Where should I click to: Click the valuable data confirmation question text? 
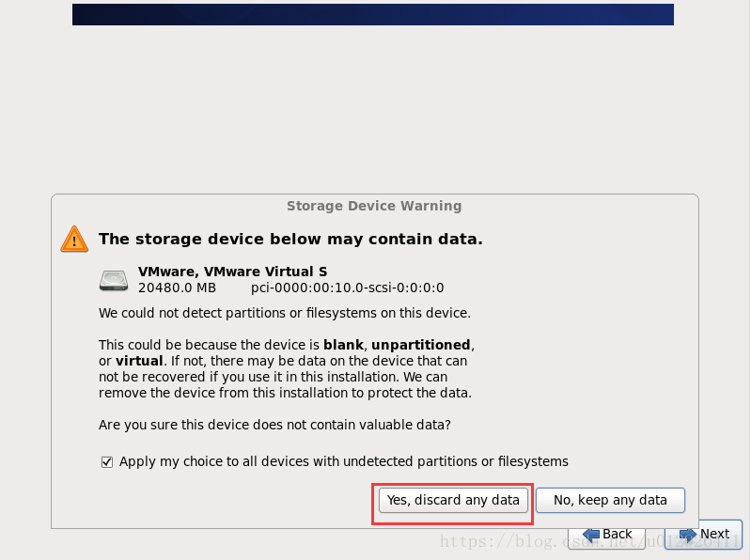coord(274,425)
